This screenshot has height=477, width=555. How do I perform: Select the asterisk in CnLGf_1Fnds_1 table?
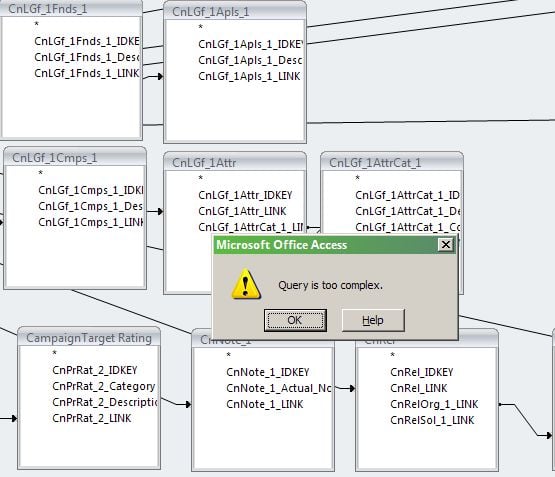click(x=36, y=24)
